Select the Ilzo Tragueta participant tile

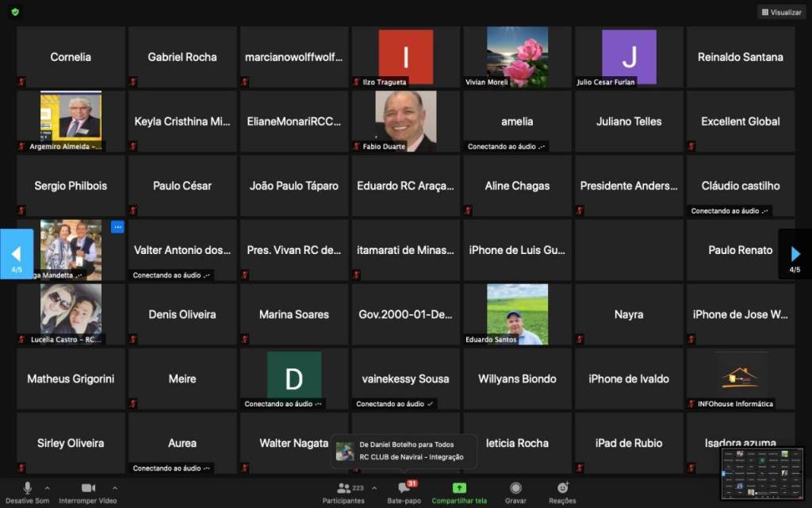coord(405,56)
